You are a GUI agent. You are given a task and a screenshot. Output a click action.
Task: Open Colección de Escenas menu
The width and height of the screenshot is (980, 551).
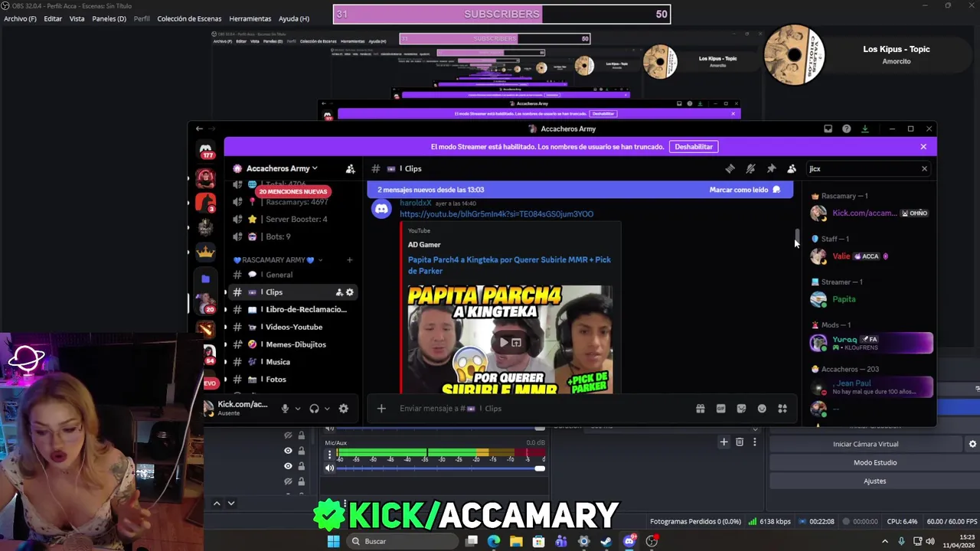[x=189, y=18]
